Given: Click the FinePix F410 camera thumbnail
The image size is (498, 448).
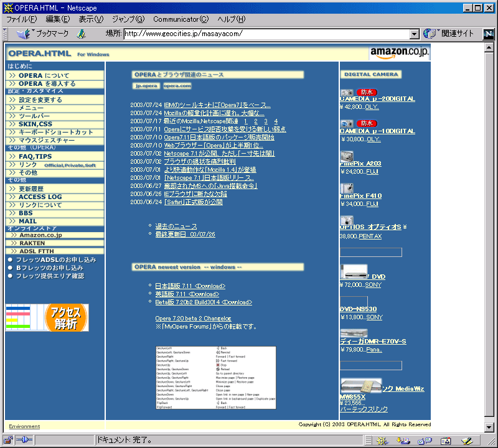Looking at the screenshot, I should (347, 189).
